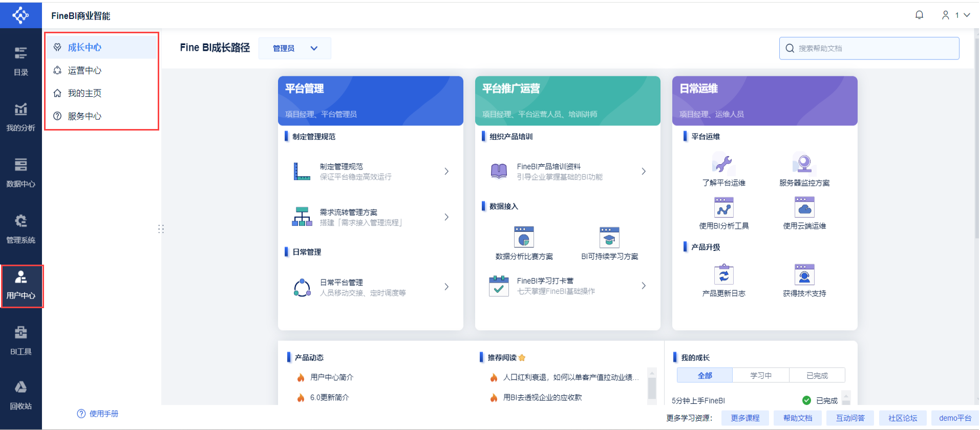Click the notification bell icon
This screenshot has height=430, width=980.
(920, 15)
